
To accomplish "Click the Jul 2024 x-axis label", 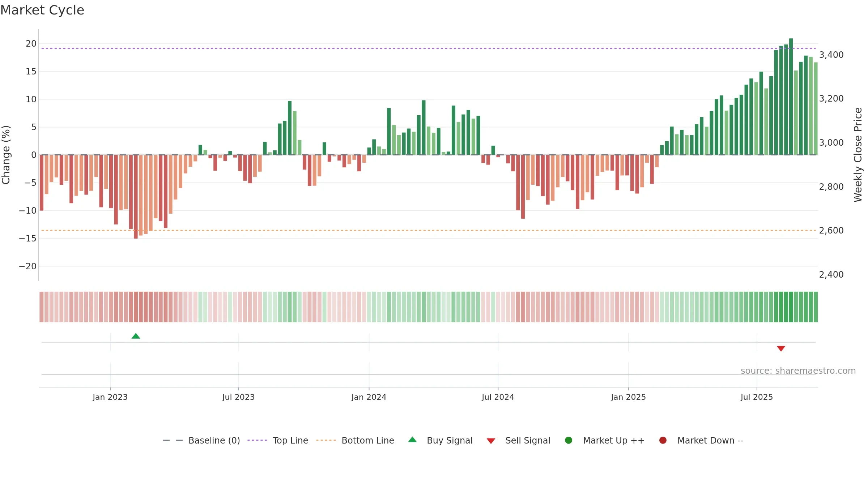I will click(498, 397).
